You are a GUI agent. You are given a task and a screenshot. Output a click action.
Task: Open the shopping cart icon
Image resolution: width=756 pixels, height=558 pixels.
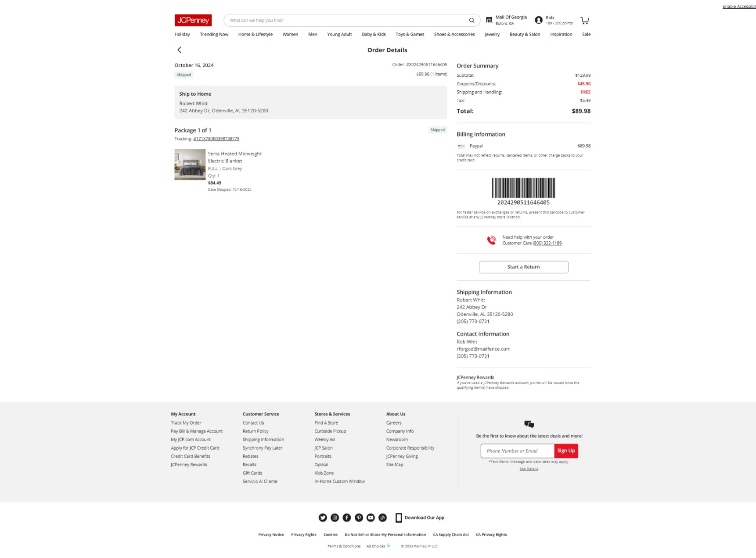point(585,20)
